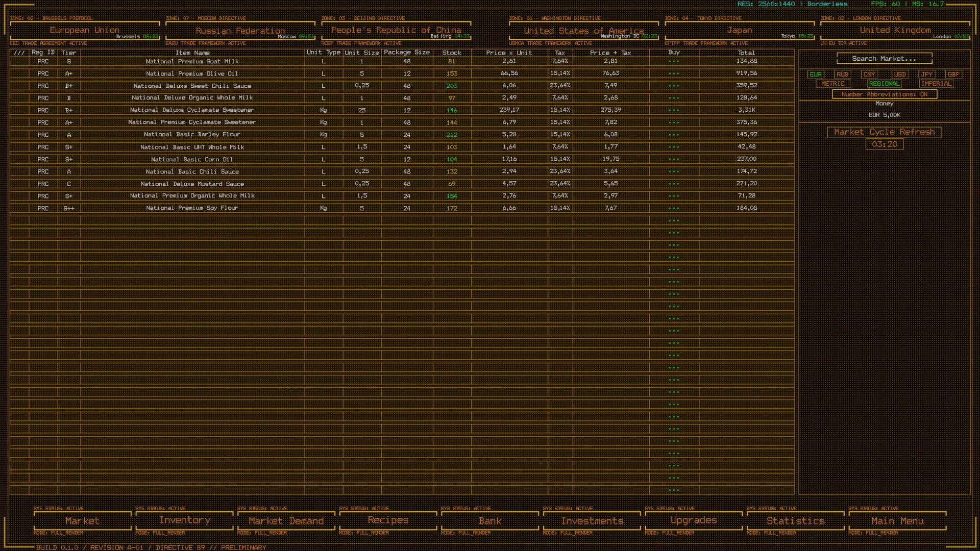Image resolution: width=980 pixels, height=551 pixels.
Task: Switch to Russian Federation market
Action: click(240, 31)
